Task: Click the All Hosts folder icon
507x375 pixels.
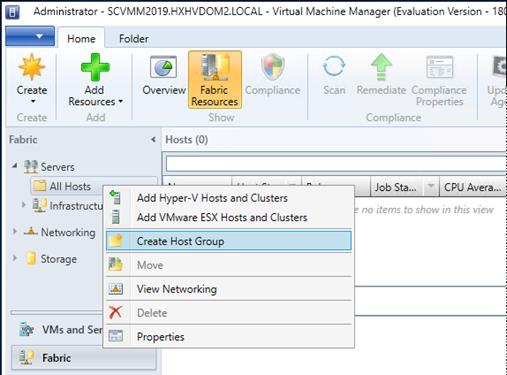Action: coord(40,186)
